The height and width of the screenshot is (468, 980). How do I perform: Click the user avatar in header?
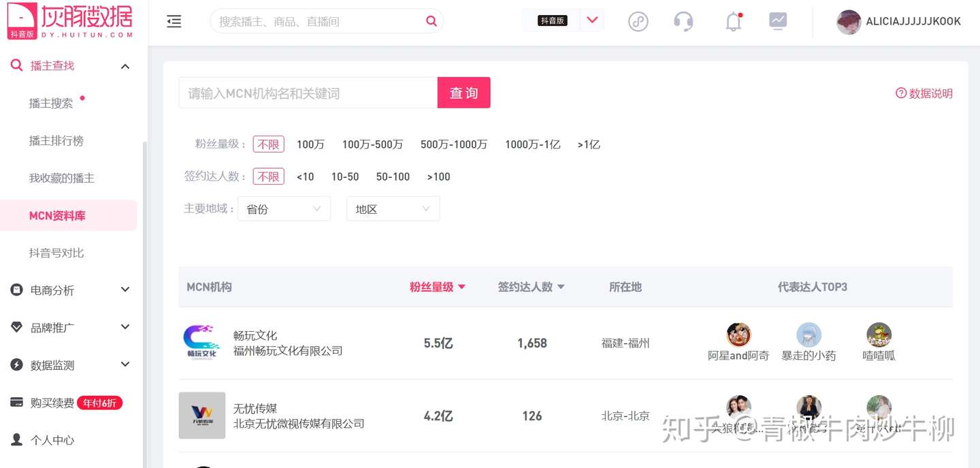(x=849, y=22)
